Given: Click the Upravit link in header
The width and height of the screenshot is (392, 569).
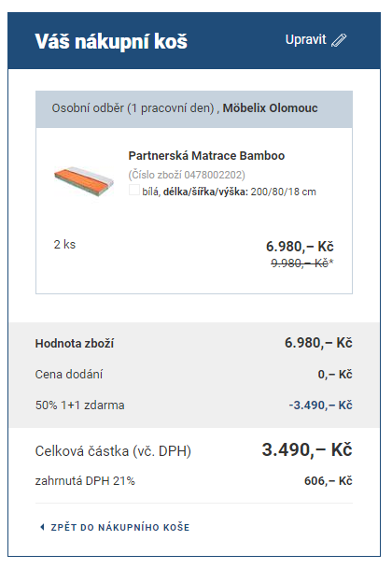Looking at the screenshot, I should coord(306,39).
